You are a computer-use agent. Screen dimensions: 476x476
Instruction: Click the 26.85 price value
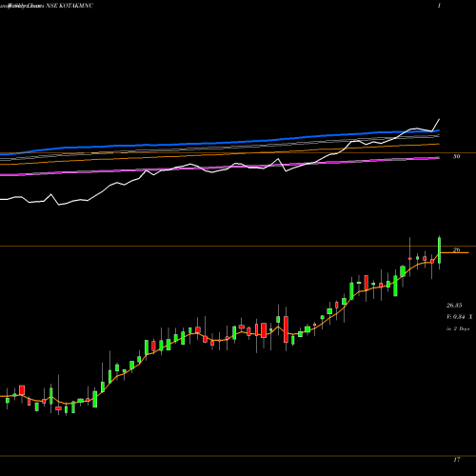(454, 306)
